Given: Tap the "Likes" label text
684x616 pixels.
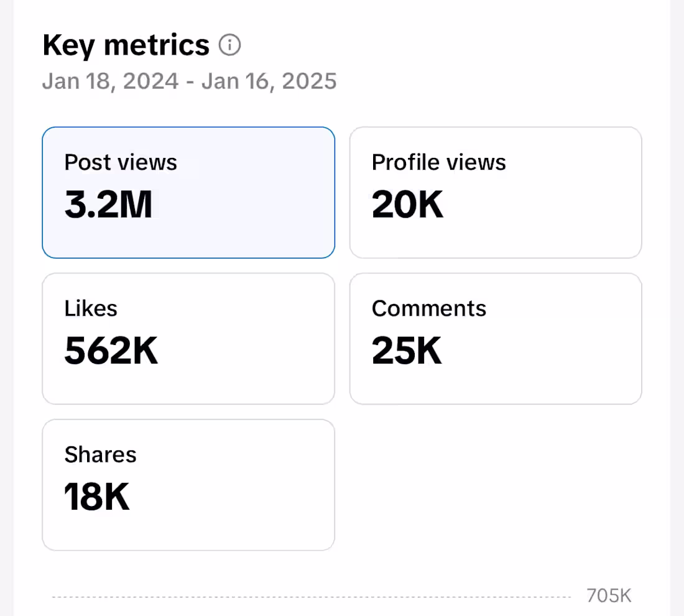Looking at the screenshot, I should pos(91,309).
